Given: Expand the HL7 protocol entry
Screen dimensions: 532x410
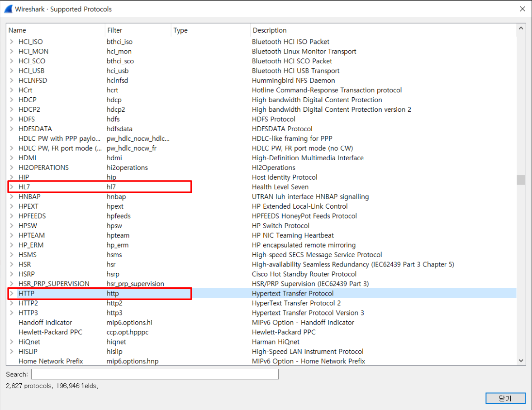Looking at the screenshot, I should (x=12, y=186).
